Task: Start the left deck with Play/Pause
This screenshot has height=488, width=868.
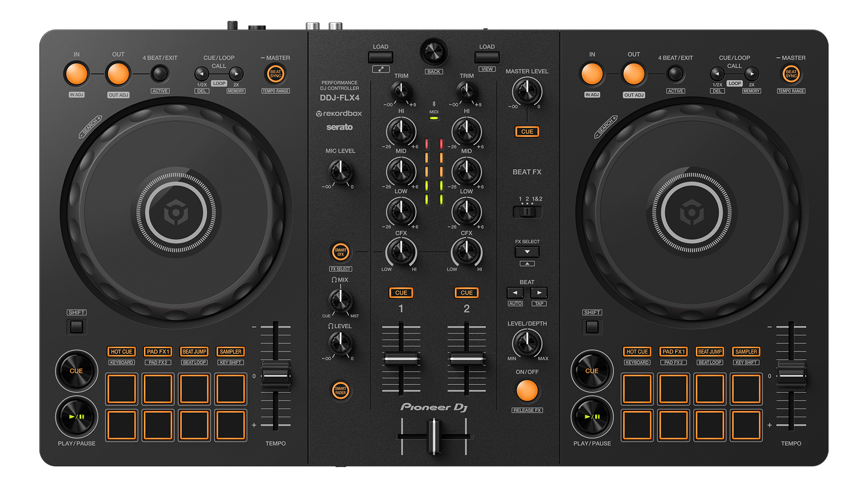Action: click(x=77, y=416)
